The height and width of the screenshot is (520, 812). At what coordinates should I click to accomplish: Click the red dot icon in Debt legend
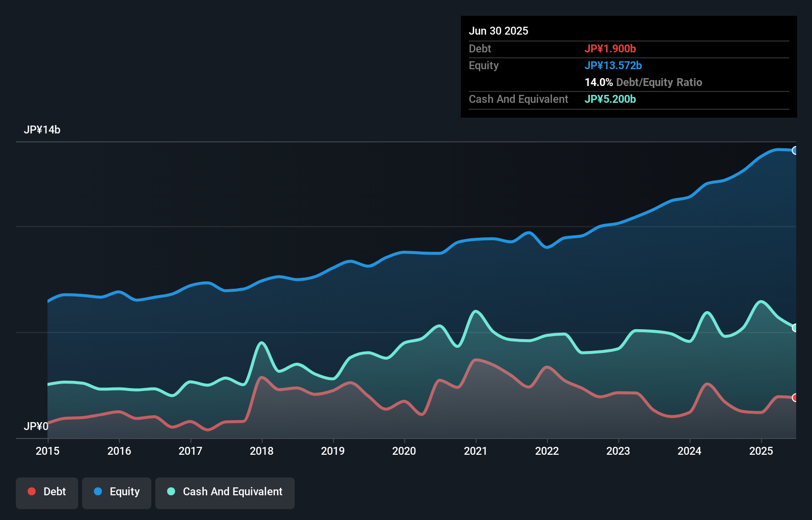click(x=31, y=491)
